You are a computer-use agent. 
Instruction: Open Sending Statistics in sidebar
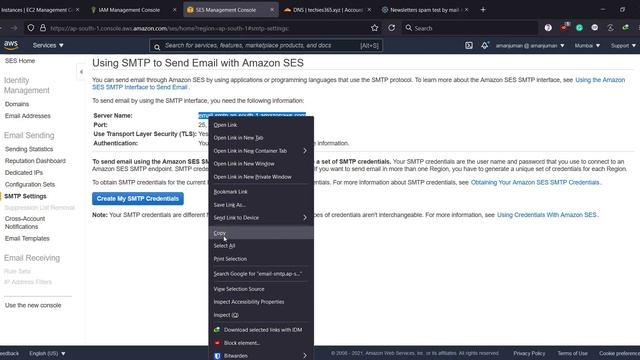29,149
